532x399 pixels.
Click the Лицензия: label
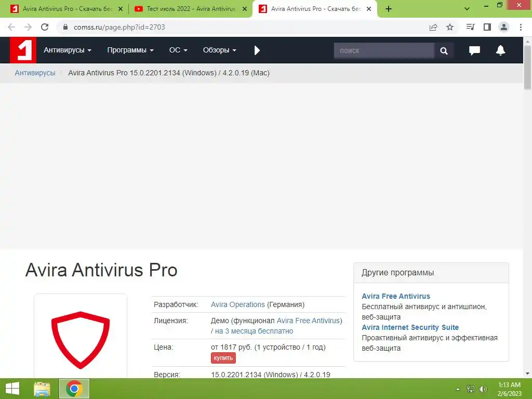tap(170, 321)
